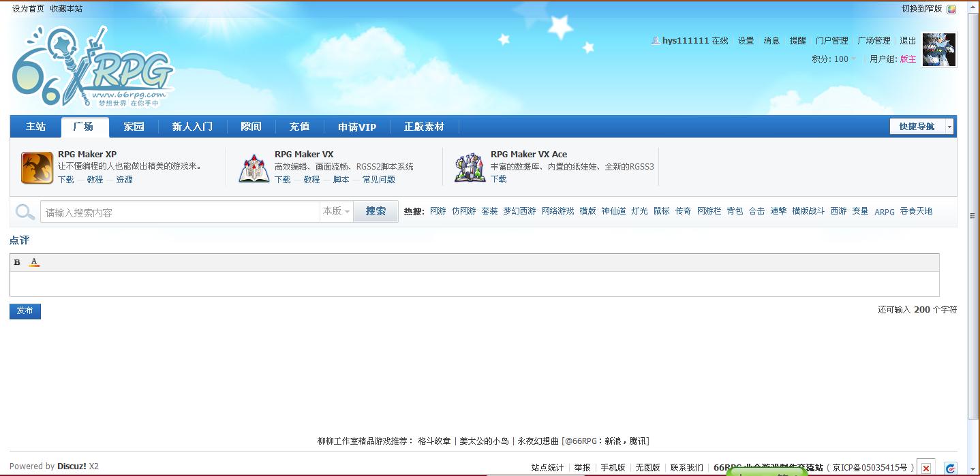Open the 设置 settings link

746,41
